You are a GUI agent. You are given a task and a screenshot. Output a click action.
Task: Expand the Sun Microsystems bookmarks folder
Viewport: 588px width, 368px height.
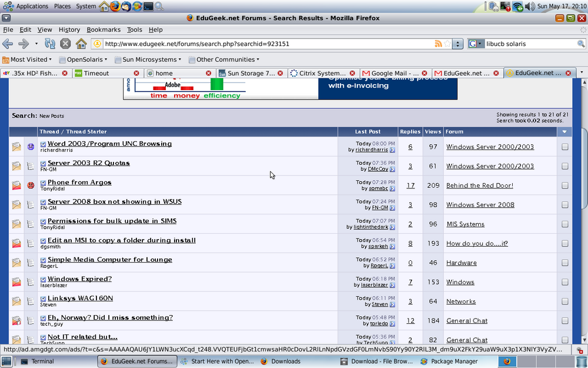(x=148, y=59)
